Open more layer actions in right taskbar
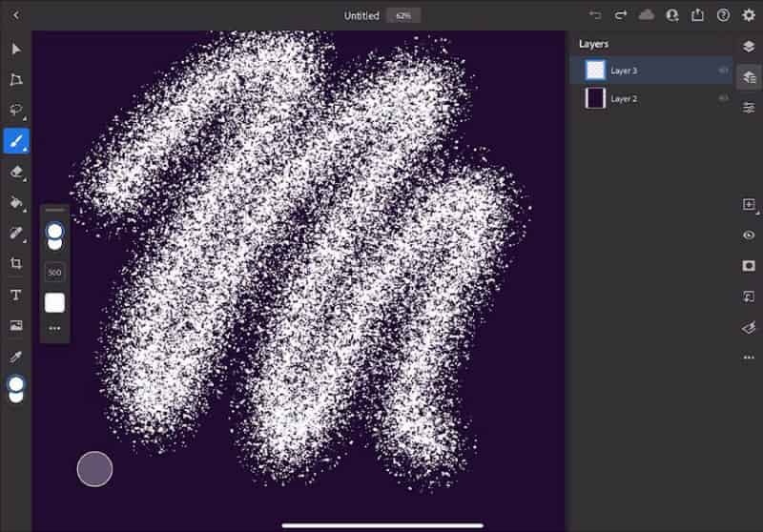The width and height of the screenshot is (763, 532). 749,358
